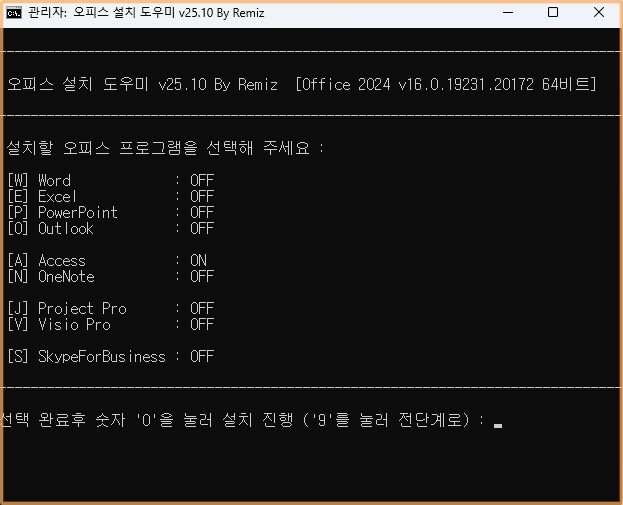Select the PowerPoint program entry

pyautogui.click(x=77, y=213)
